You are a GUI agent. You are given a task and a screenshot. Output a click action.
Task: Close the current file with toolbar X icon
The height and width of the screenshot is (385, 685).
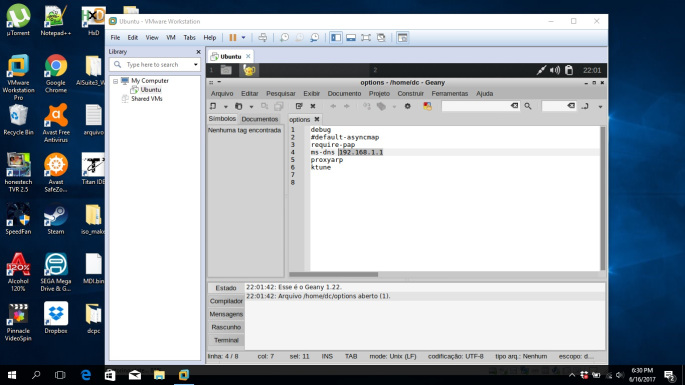click(313, 106)
